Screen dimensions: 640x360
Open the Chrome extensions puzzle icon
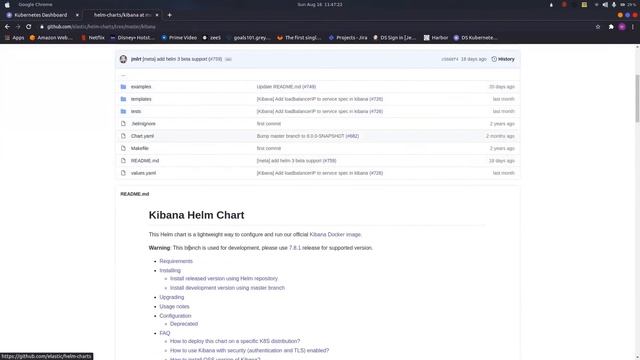pos(611,27)
